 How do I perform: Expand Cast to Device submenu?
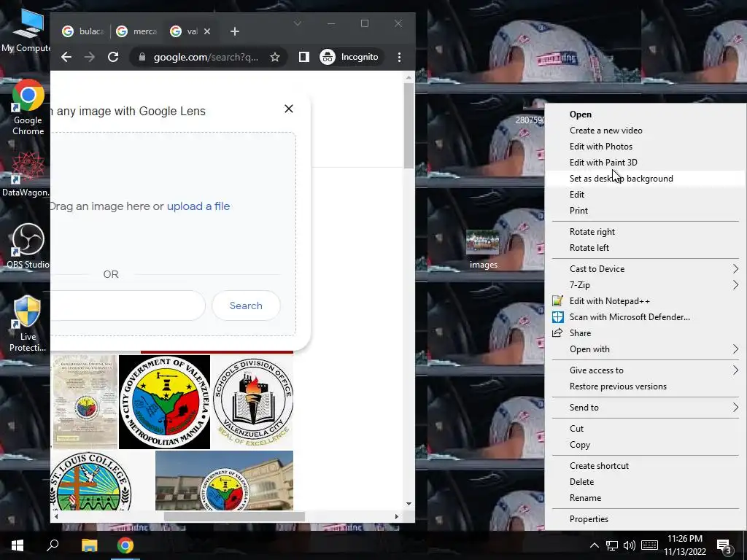pos(645,269)
